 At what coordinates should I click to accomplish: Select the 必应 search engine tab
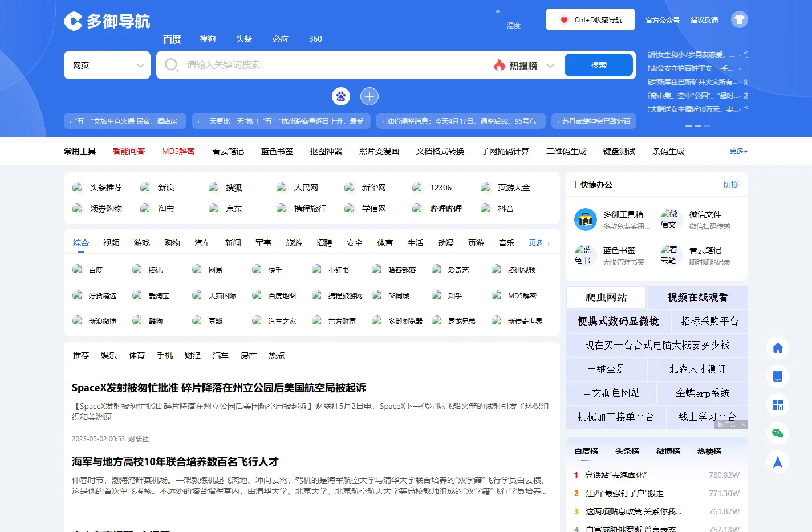point(281,39)
